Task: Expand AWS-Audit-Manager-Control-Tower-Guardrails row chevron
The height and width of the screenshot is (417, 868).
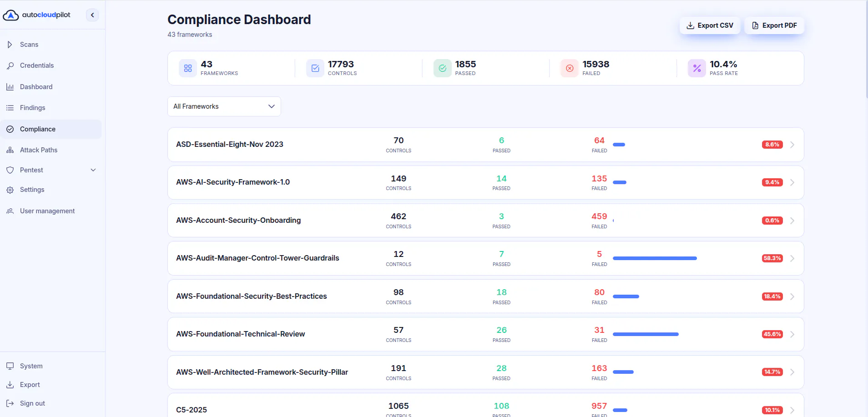Action: tap(792, 258)
